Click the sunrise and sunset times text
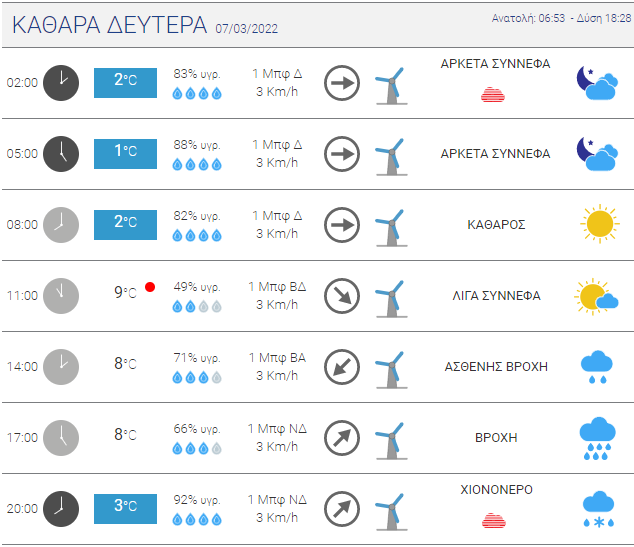 [561, 19]
